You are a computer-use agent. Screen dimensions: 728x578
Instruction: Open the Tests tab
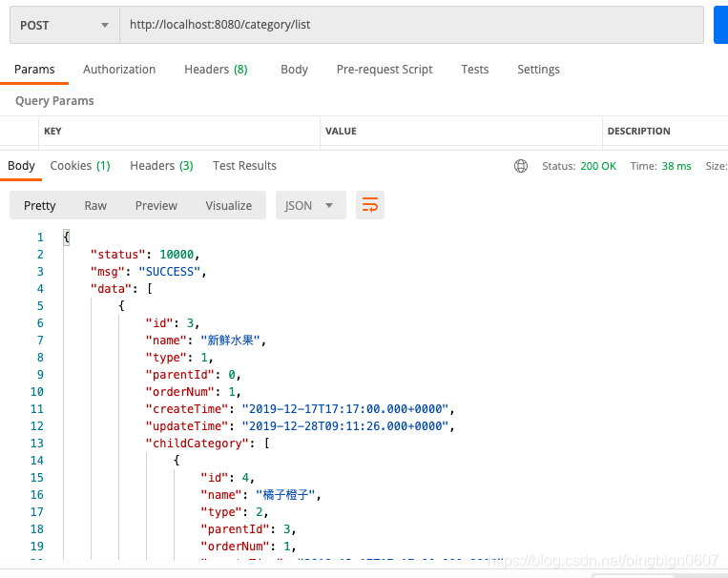tap(474, 70)
